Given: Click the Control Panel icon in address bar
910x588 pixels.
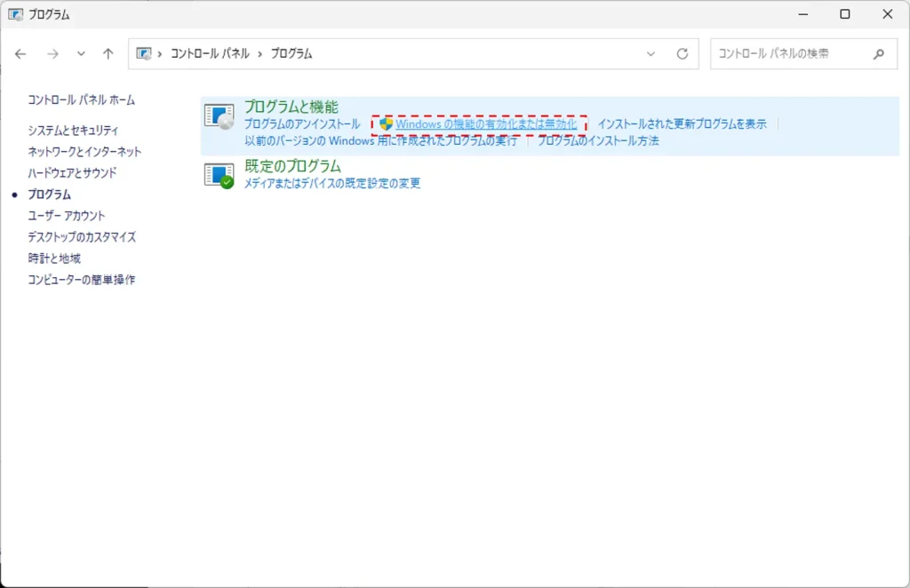Looking at the screenshot, I should (x=144, y=53).
